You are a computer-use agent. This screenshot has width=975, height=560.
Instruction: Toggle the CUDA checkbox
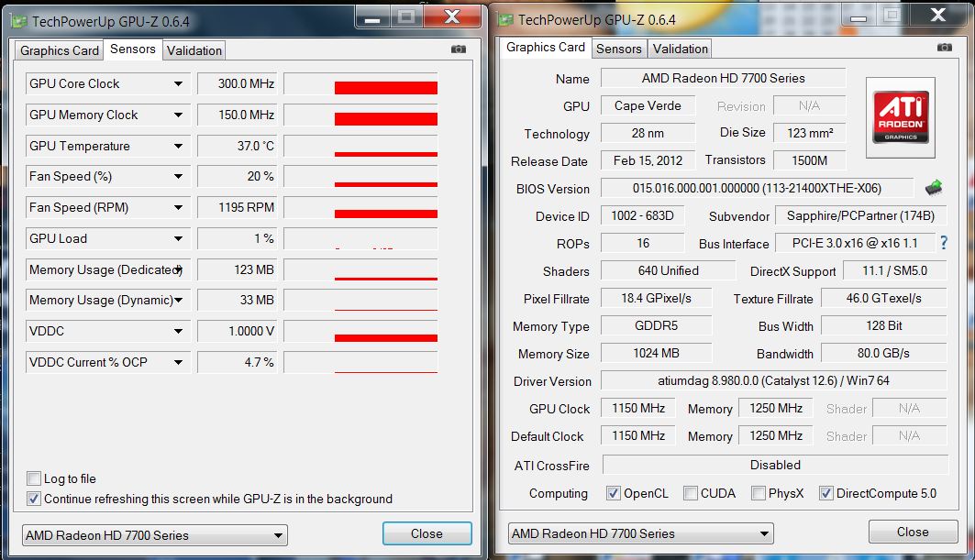point(691,493)
